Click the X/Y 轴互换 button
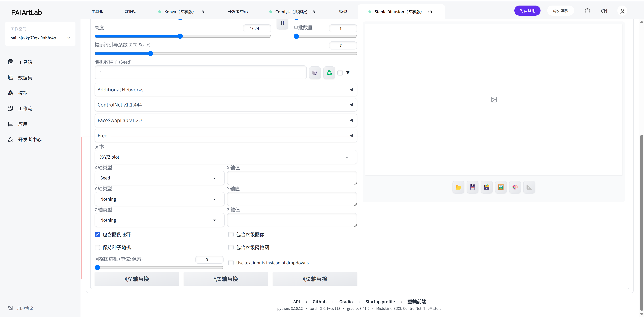 point(137,279)
